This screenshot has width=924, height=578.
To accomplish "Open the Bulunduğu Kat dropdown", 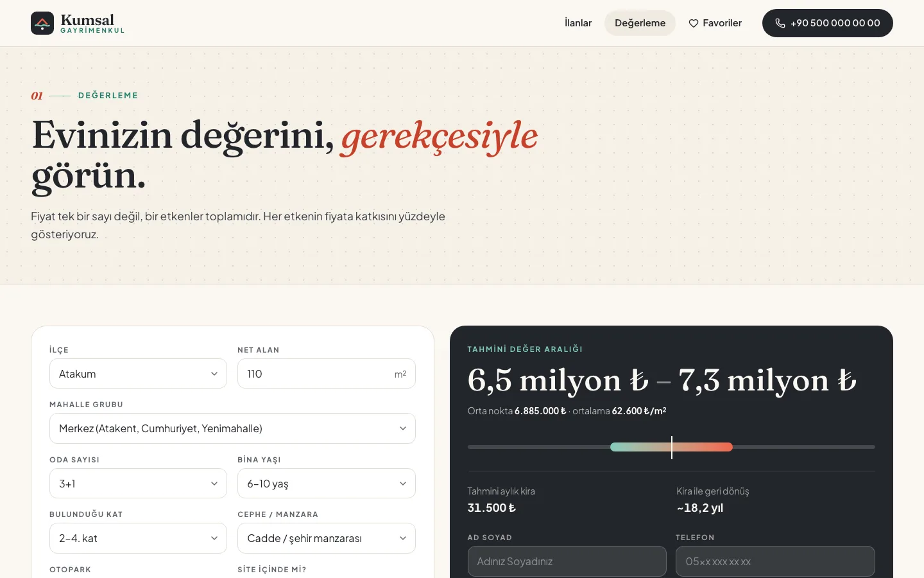I will [x=138, y=538].
